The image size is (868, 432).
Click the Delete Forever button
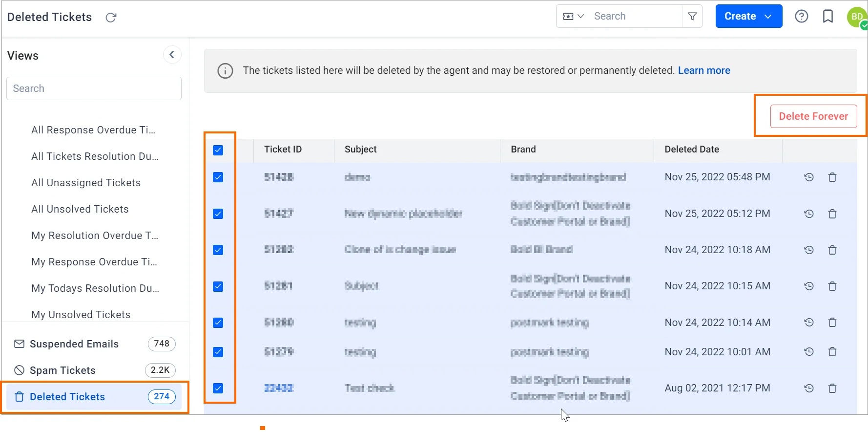(x=813, y=116)
